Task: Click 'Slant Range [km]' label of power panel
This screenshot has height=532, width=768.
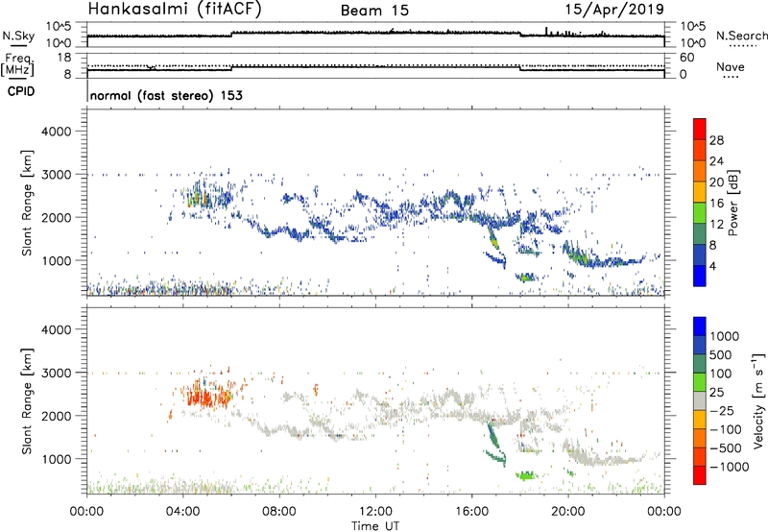Action: [x=27, y=203]
